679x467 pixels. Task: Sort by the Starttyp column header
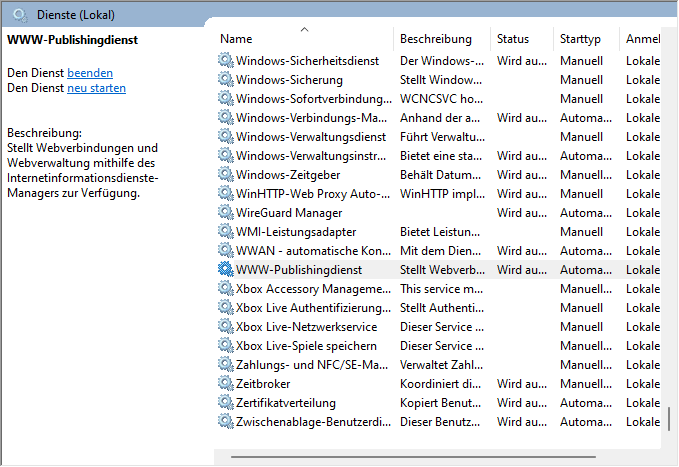click(x=580, y=39)
